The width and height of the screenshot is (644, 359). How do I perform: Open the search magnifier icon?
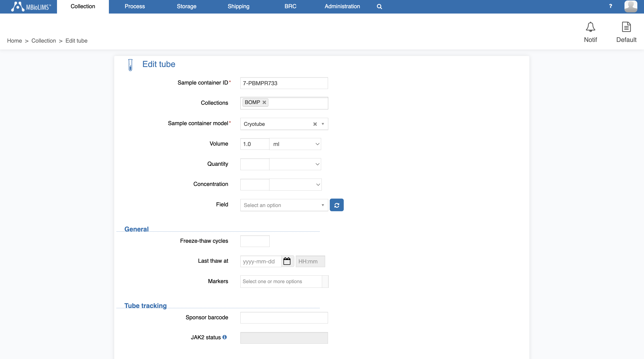379,6
